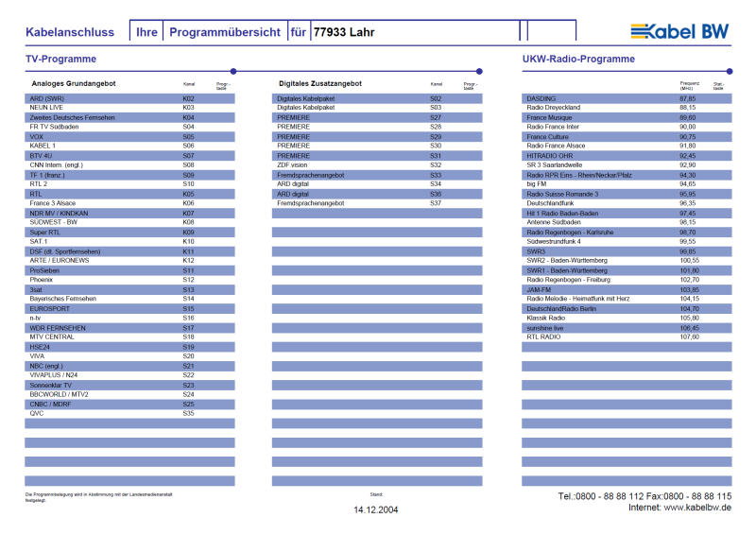The image size is (756, 535).
Task: Click the 'Analoges Grundangebot' column header
Action: tap(74, 83)
